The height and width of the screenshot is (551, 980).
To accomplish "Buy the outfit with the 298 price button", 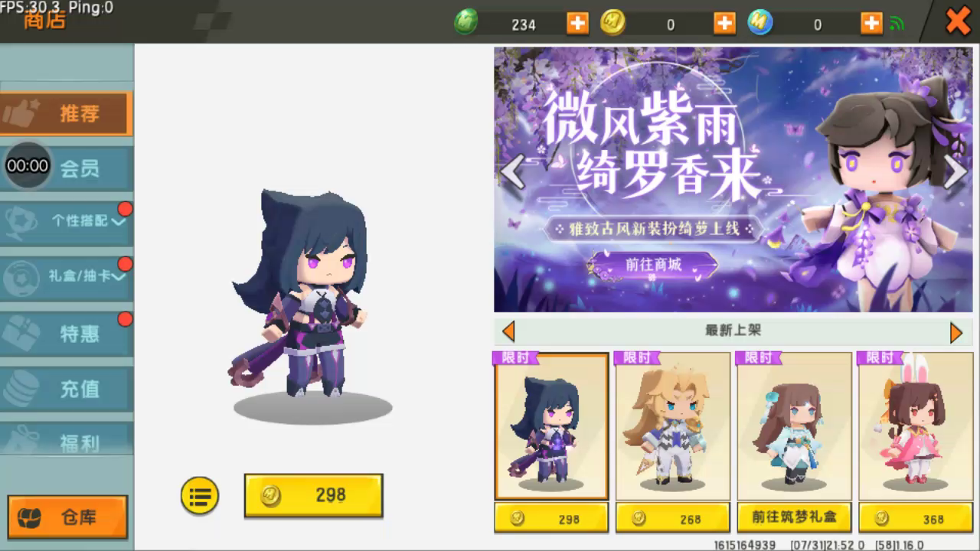I will point(314,495).
